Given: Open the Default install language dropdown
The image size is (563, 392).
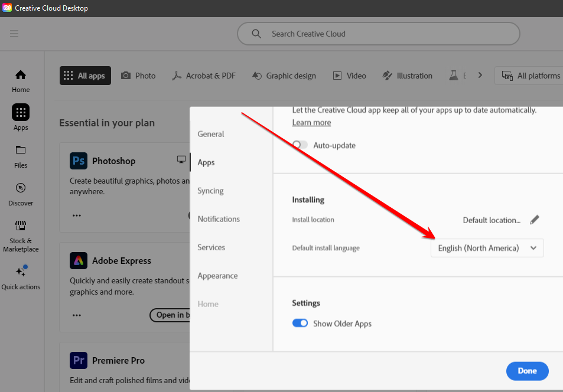Looking at the screenshot, I should (487, 248).
